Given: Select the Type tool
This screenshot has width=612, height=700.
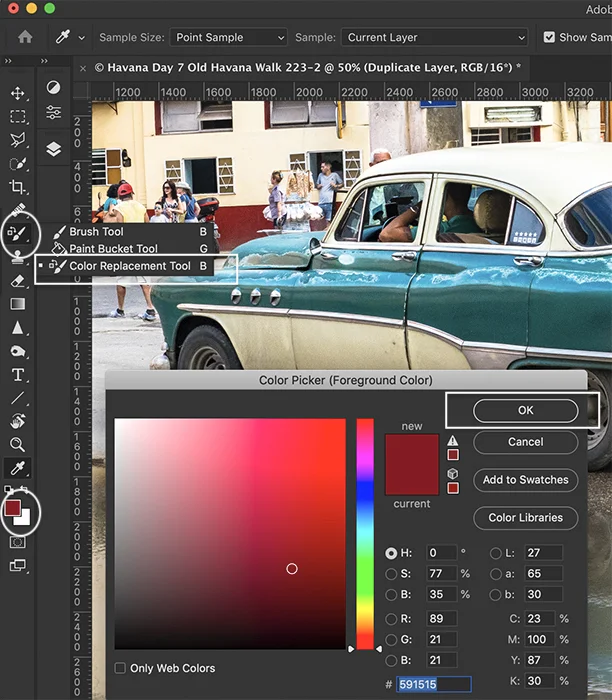Looking at the screenshot, I should click(x=18, y=375).
